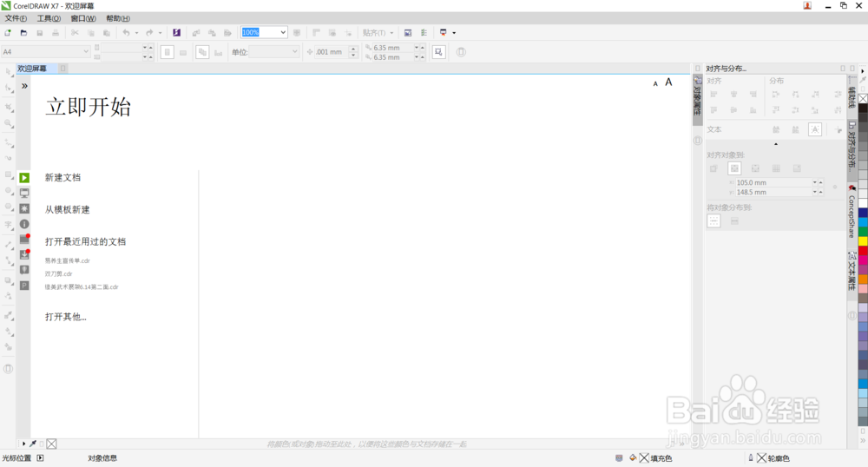Open the P membership icon in welcome sidebar
This screenshot has height=467, width=868.
pyautogui.click(x=24, y=286)
